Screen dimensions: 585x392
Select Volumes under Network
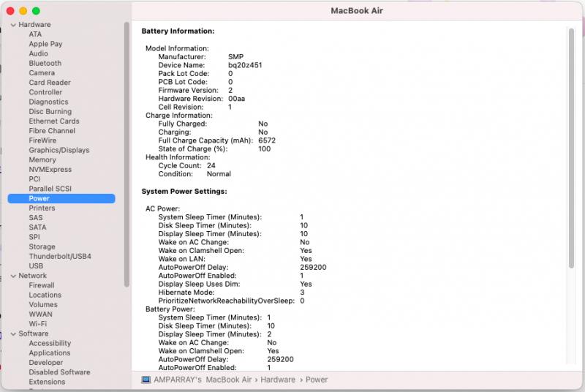(x=43, y=305)
